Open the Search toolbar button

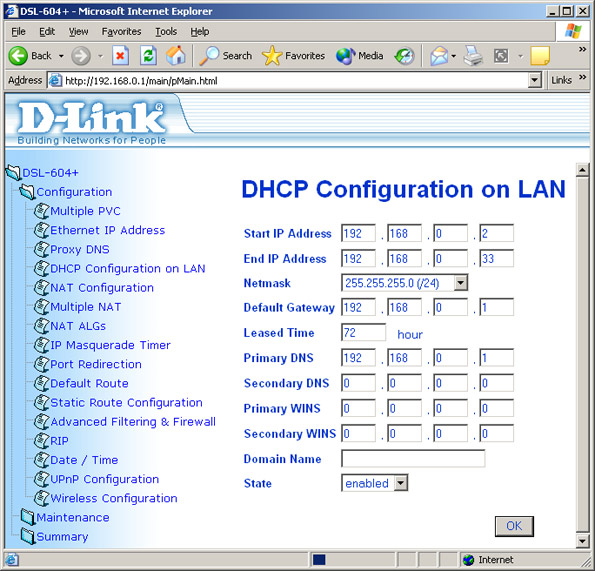coord(226,56)
